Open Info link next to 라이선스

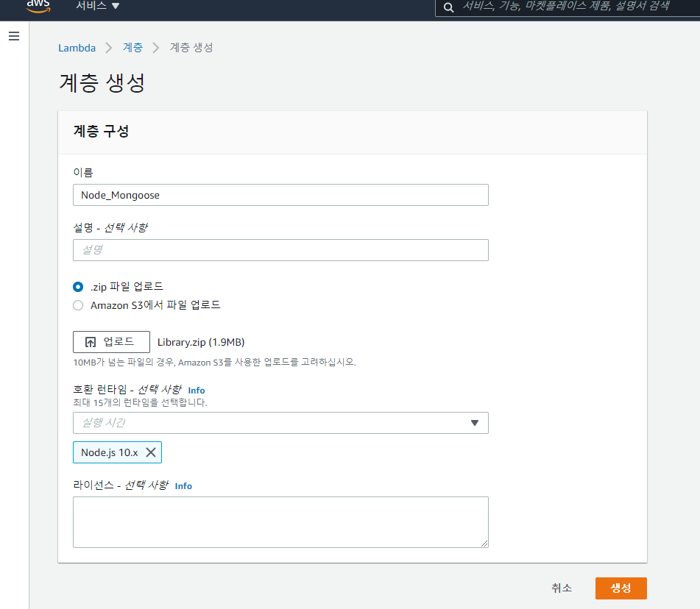click(x=183, y=486)
